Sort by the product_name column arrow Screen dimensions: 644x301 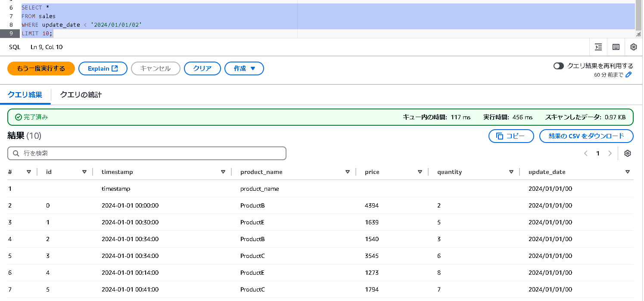point(348,172)
